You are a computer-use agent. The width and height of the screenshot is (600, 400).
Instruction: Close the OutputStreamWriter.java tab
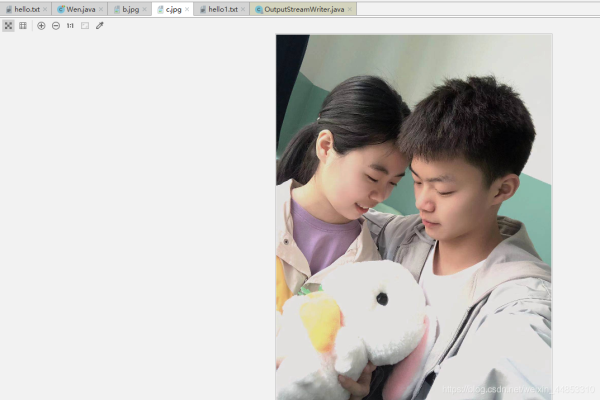coord(350,9)
